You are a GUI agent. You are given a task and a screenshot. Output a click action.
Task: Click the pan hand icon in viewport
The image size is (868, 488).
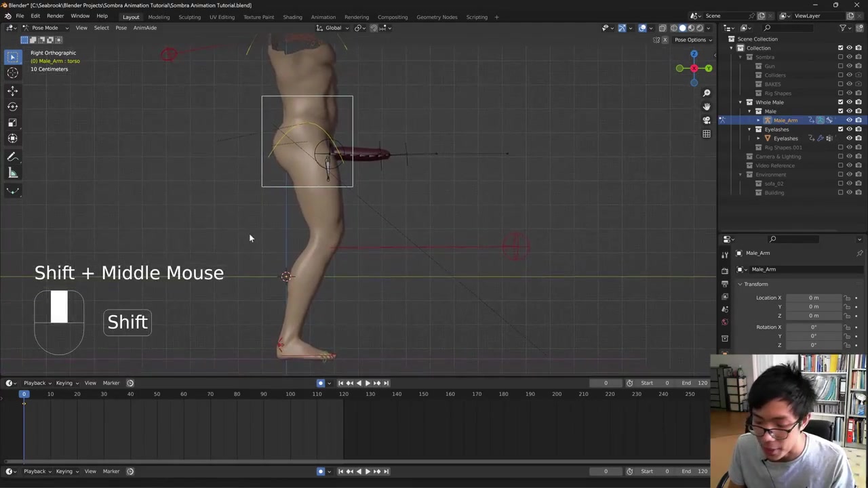pos(706,106)
